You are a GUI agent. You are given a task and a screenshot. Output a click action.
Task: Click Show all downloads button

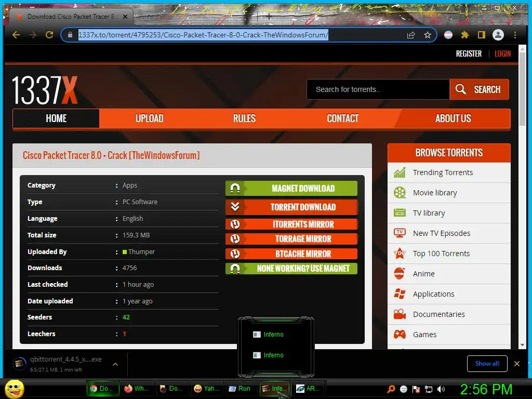(x=487, y=364)
